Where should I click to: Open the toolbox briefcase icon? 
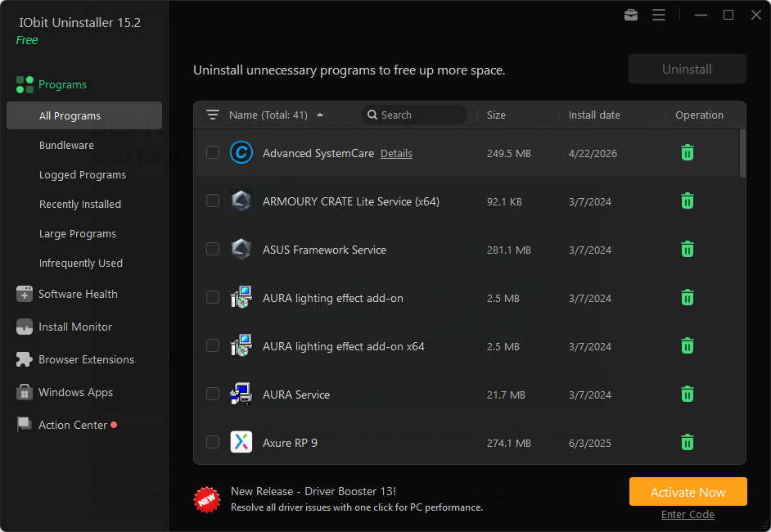[x=631, y=16]
